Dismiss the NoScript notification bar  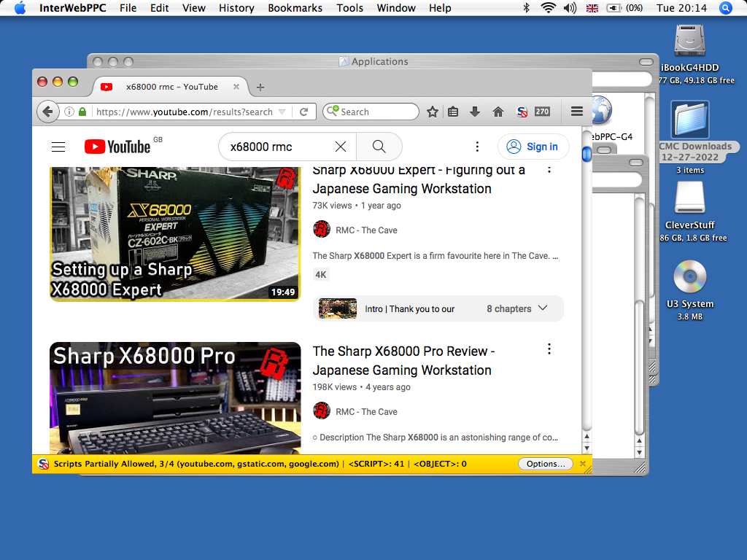583,464
